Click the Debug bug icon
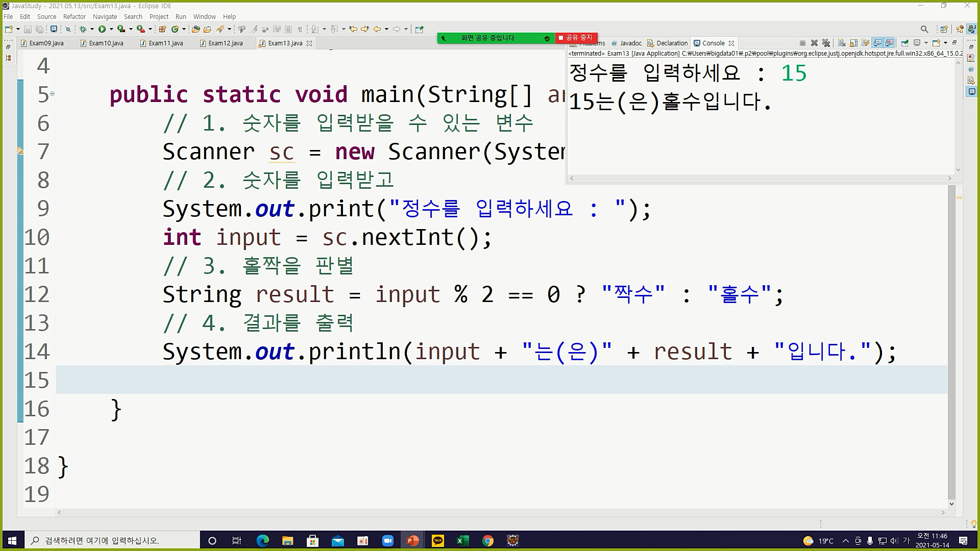 [83, 29]
